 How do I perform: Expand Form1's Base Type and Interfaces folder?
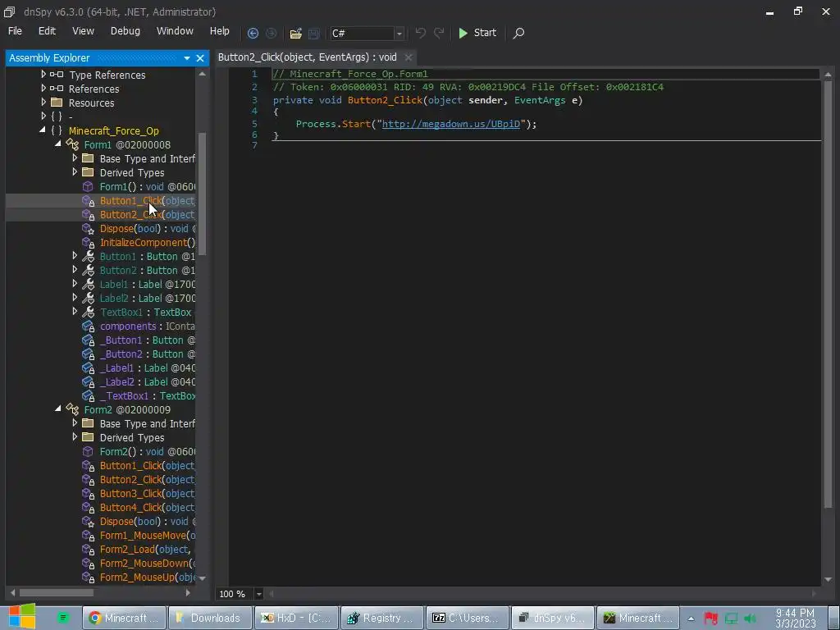point(75,158)
